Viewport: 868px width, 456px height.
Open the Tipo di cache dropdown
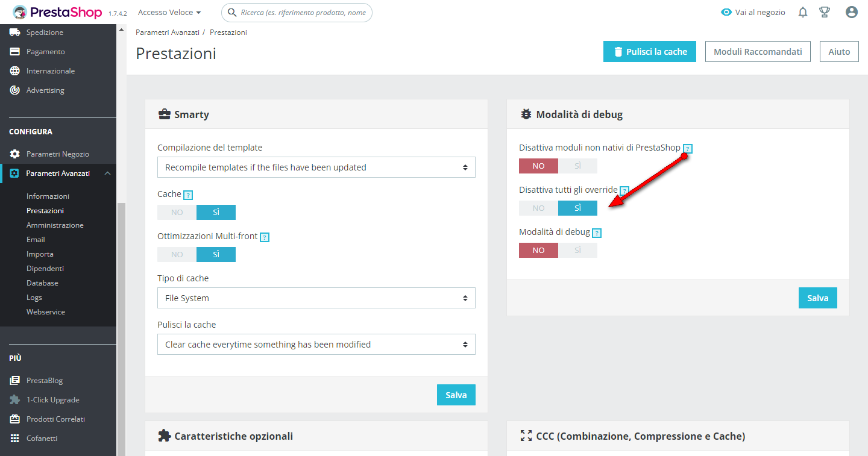316,298
